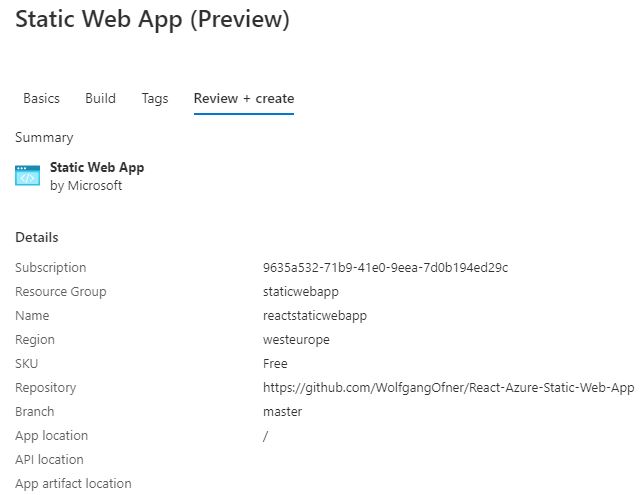Click the App location label
The width and height of the screenshot is (640, 495).
[51, 436]
